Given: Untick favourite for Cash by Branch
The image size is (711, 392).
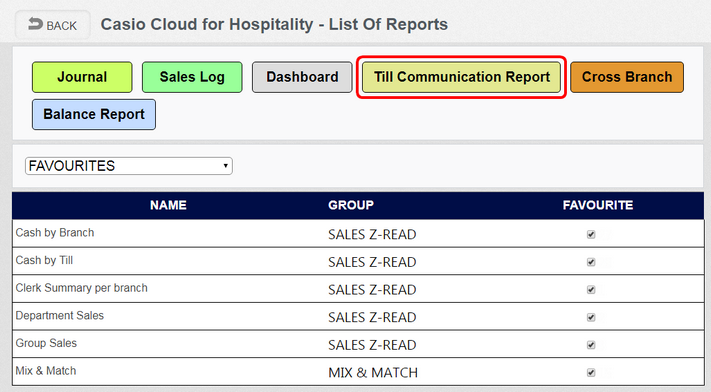Looking at the screenshot, I should pos(591,235).
